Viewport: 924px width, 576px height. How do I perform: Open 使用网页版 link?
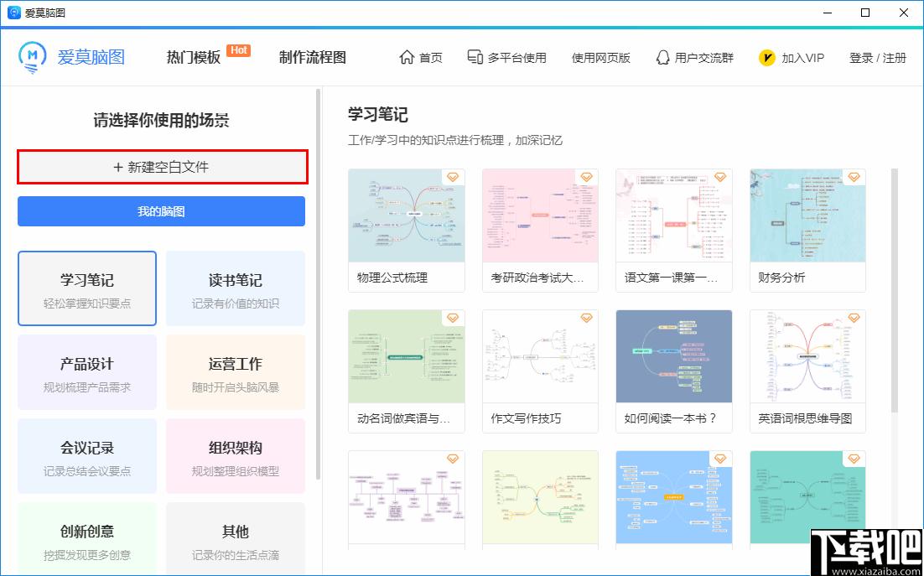point(601,58)
